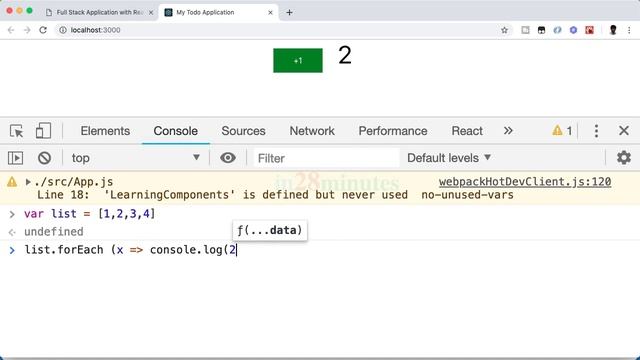The image size is (640, 360).
Task: Click the blue hexagon extension icon
Action: click(x=573, y=30)
